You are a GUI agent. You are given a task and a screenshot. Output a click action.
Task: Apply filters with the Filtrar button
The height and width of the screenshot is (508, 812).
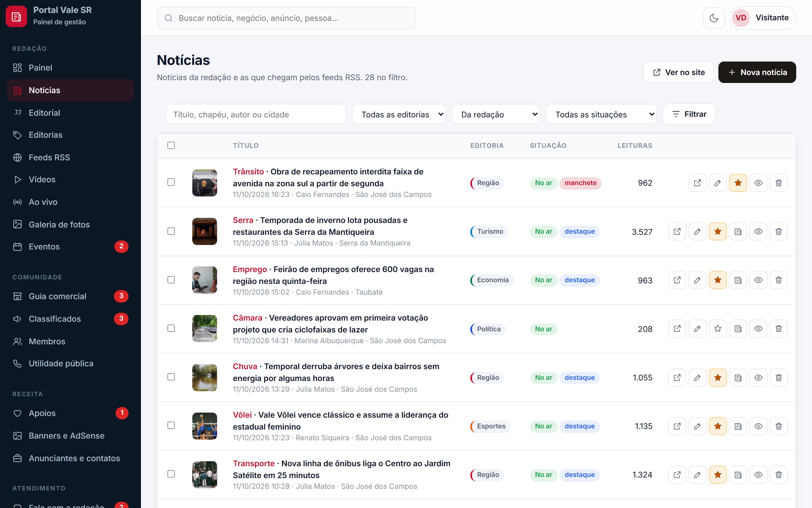click(x=689, y=114)
